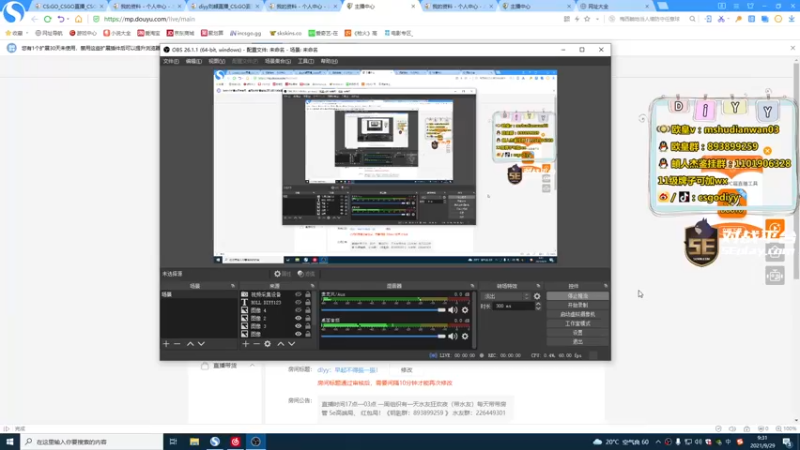Toggle visibility of the video capture device source

pos(298,294)
